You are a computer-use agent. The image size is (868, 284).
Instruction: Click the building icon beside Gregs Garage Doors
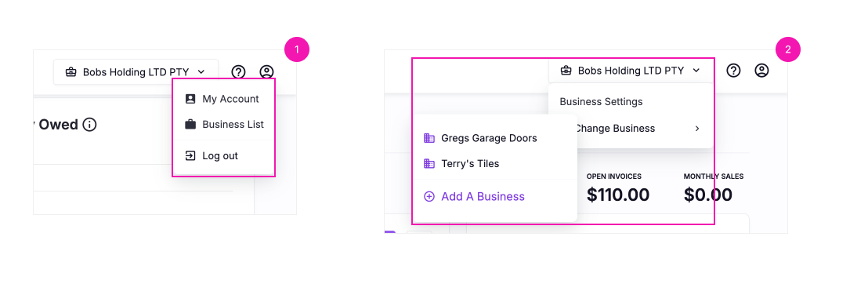point(429,138)
